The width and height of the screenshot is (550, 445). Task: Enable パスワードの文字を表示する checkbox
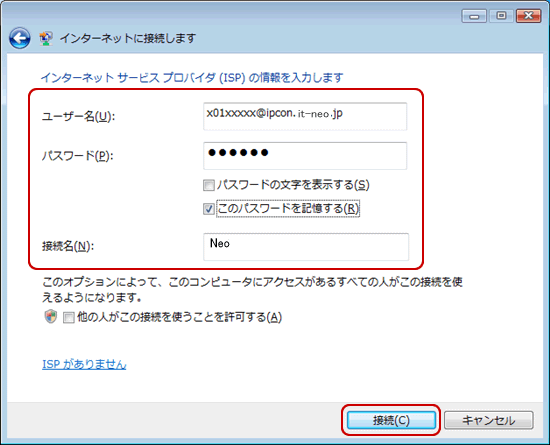point(209,185)
